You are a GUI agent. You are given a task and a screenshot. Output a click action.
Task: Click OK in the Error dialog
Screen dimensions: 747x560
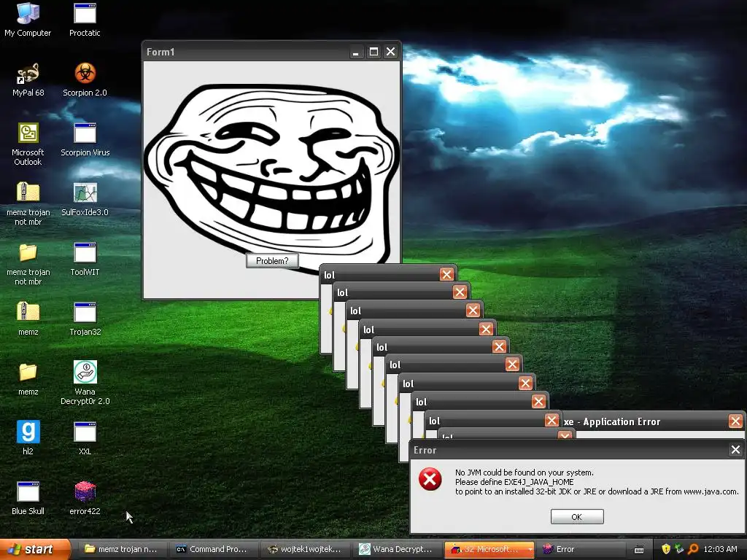(577, 517)
